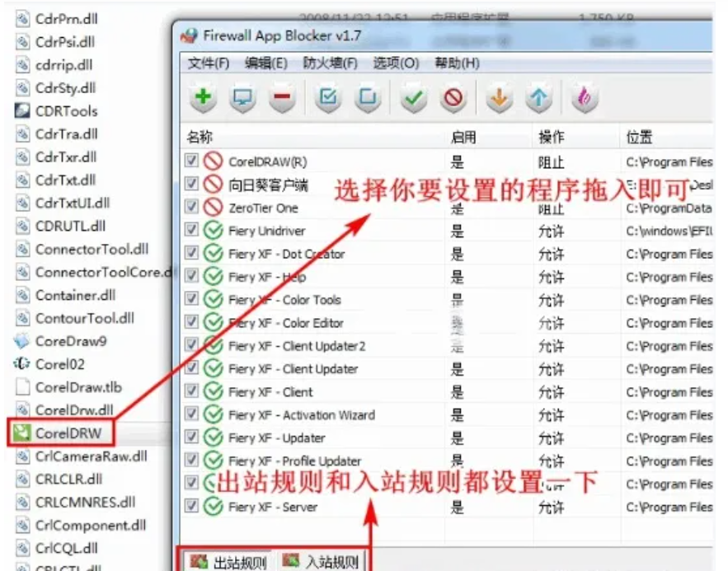Toggle the Fiery Unidriver rule checkbox

(x=191, y=230)
